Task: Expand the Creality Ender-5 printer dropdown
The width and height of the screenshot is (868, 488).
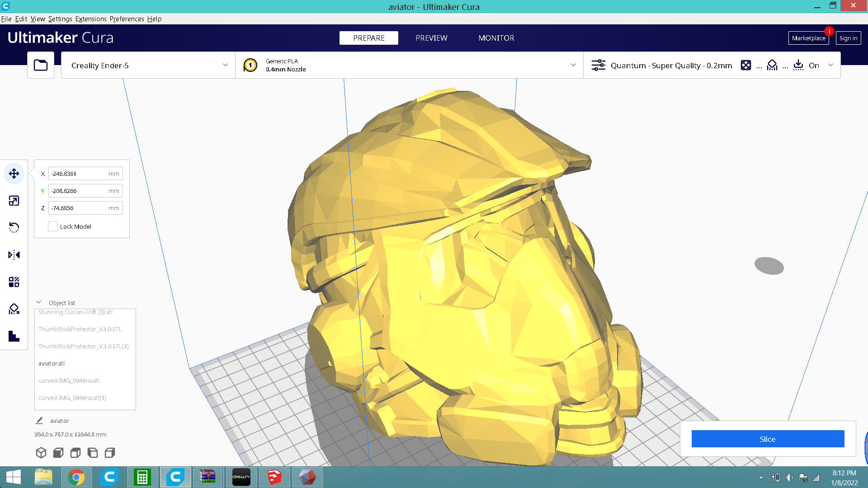Action: [x=148, y=65]
